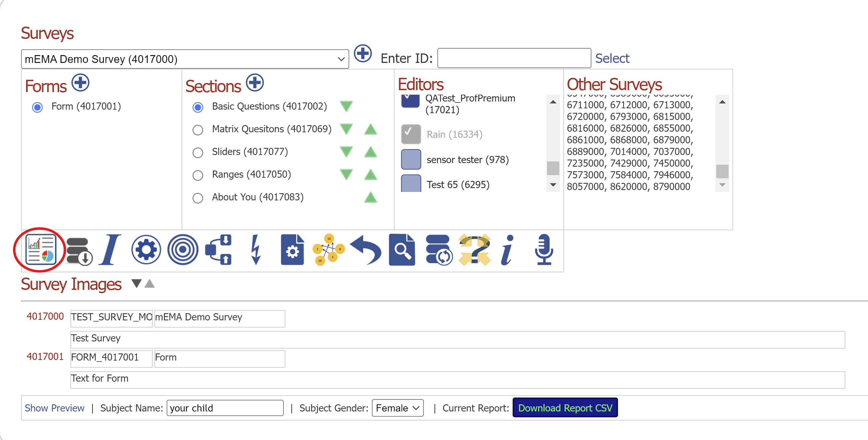Open the document search magnifier icon
Viewport: 868px width, 440px height.
point(402,250)
